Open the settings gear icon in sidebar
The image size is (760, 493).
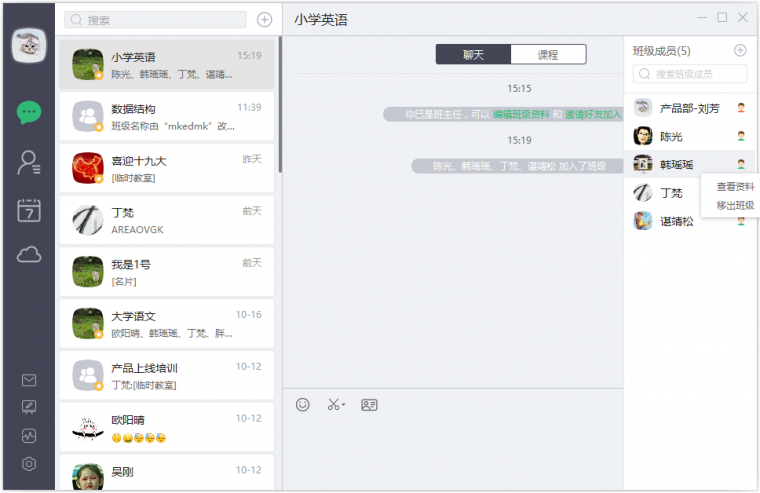[29, 463]
